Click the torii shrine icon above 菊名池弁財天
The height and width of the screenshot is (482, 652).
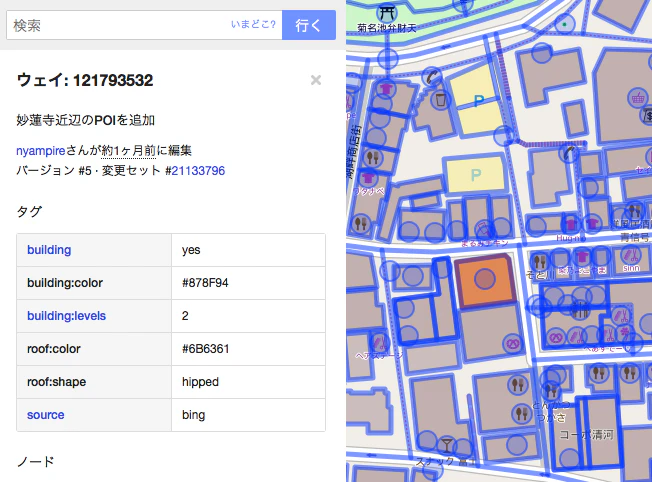pos(387,13)
